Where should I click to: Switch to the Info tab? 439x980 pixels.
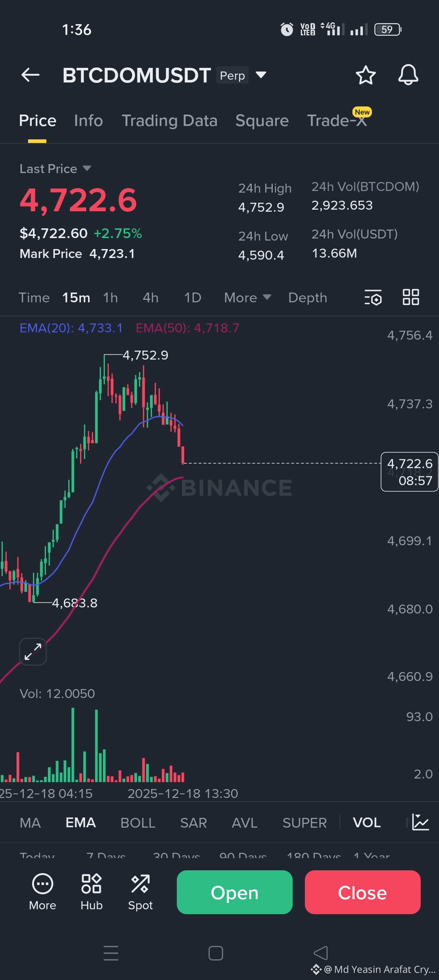[x=88, y=121]
